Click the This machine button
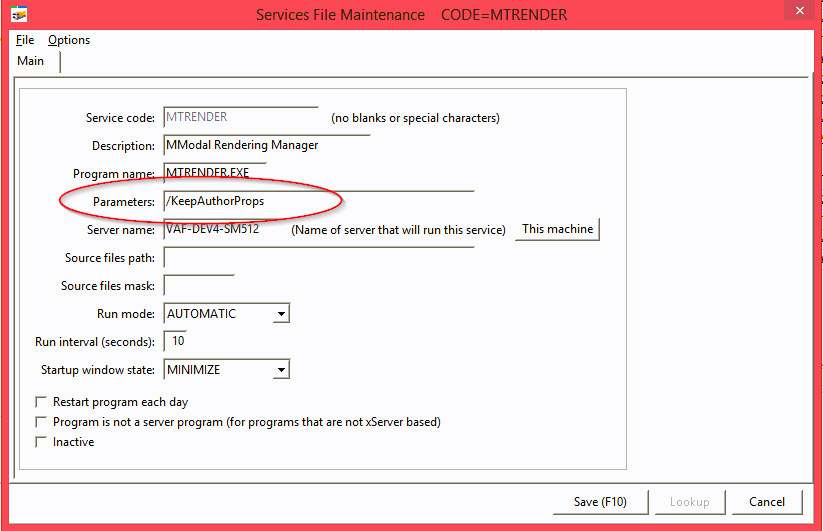The height and width of the screenshot is (531, 823). point(557,229)
